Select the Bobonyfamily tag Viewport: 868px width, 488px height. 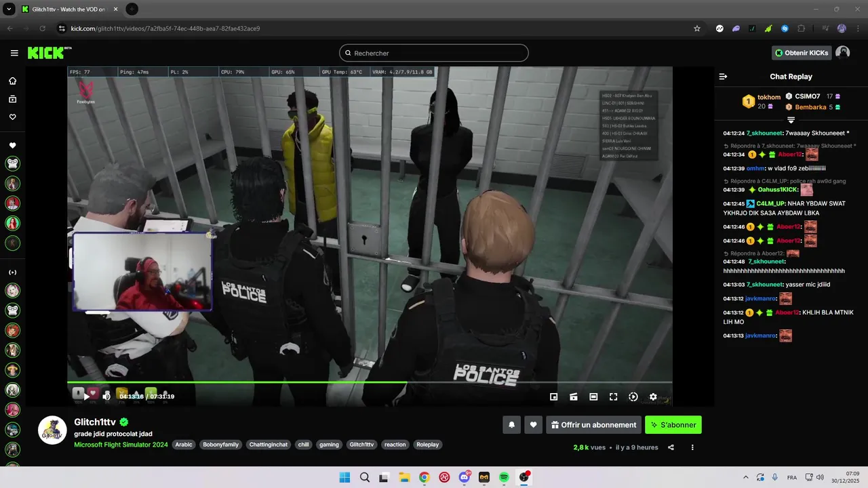click(221, 445)
